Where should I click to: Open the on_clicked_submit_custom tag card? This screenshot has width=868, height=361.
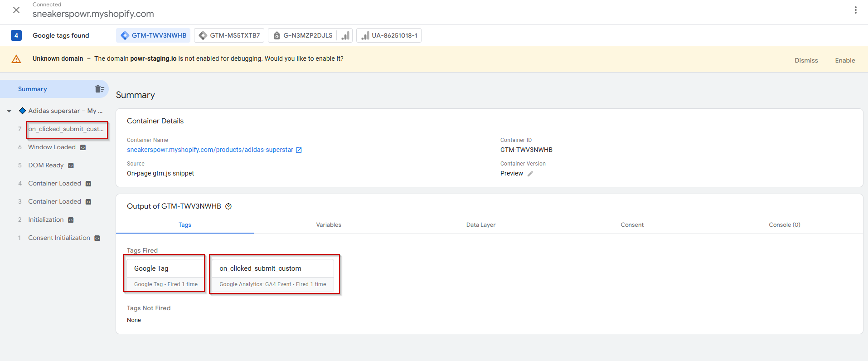pyautogui.click(x=273, y=275)
